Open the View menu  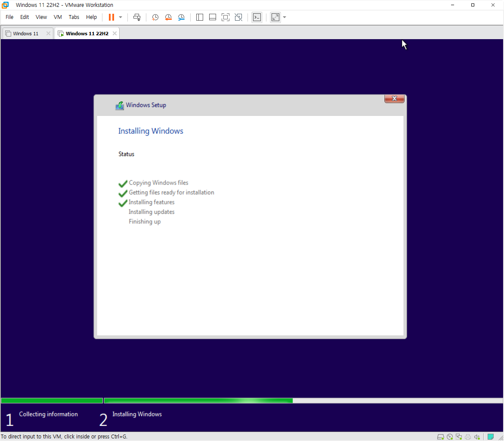41,17
